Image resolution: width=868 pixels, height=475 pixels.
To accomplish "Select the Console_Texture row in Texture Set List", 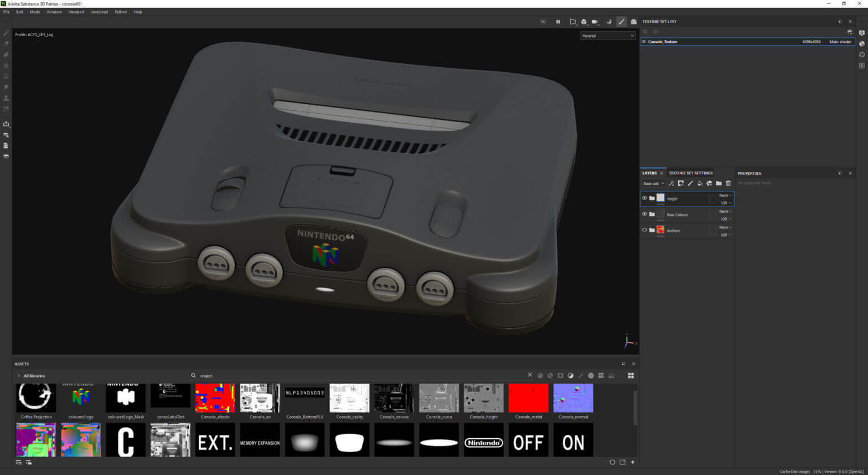I will tap(747, 42).
